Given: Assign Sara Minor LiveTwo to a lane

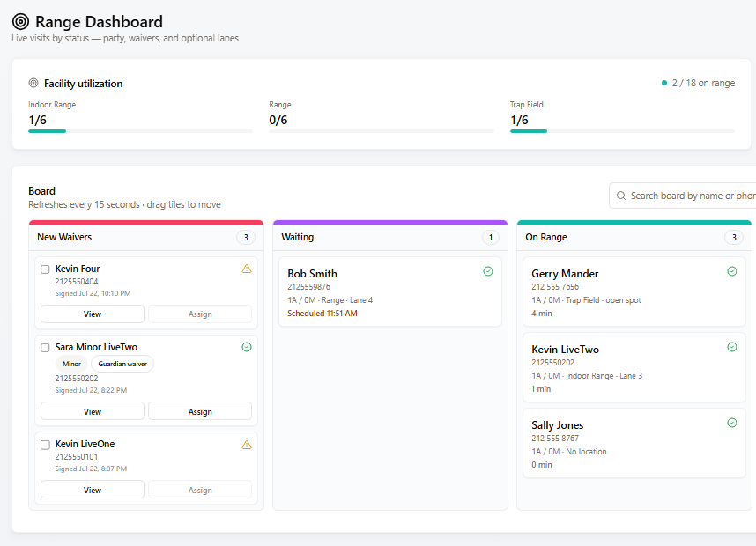Looking at the screenshot, I should [200, 411].
